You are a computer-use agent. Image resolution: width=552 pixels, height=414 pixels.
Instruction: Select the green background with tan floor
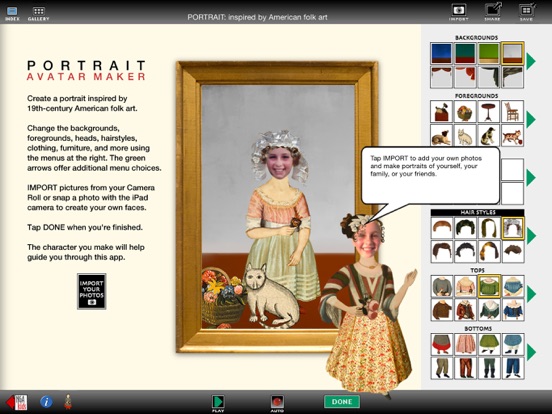pyautogui.click(x=489, y=53)
